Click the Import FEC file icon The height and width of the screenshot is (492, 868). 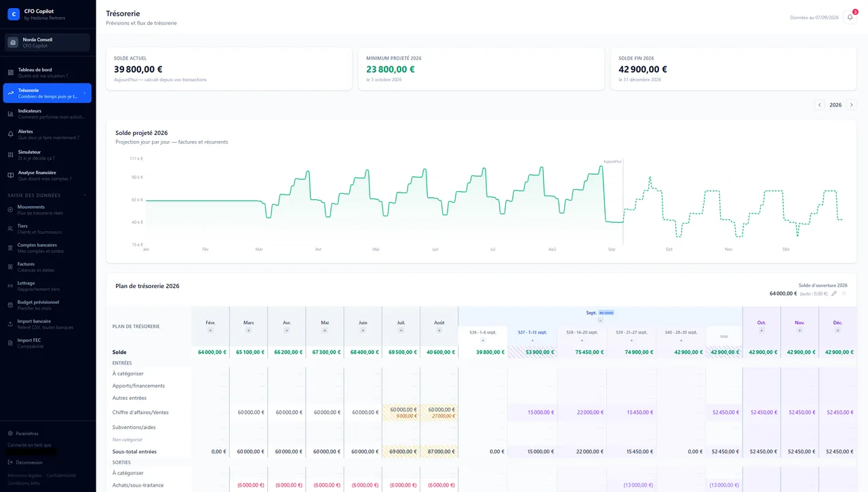10,343
